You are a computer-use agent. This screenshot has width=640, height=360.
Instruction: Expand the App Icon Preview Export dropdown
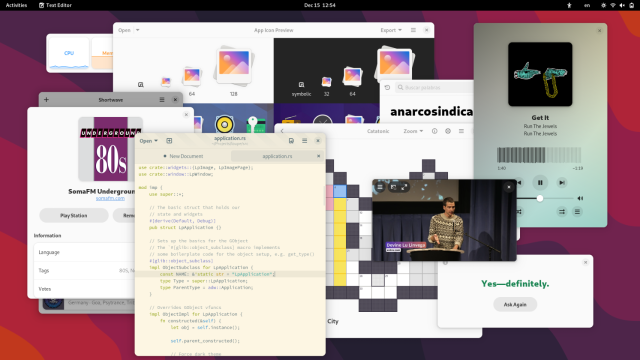pyautogui.click(x=391, y=30)
